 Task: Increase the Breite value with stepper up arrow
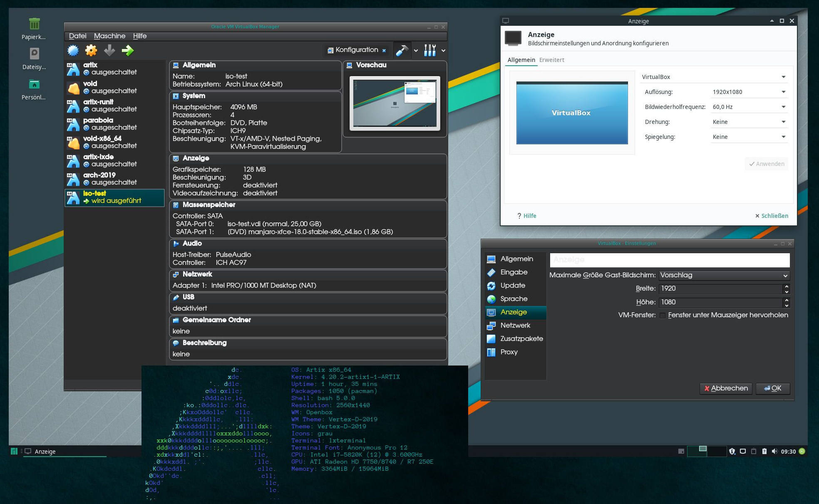(786, 287)
